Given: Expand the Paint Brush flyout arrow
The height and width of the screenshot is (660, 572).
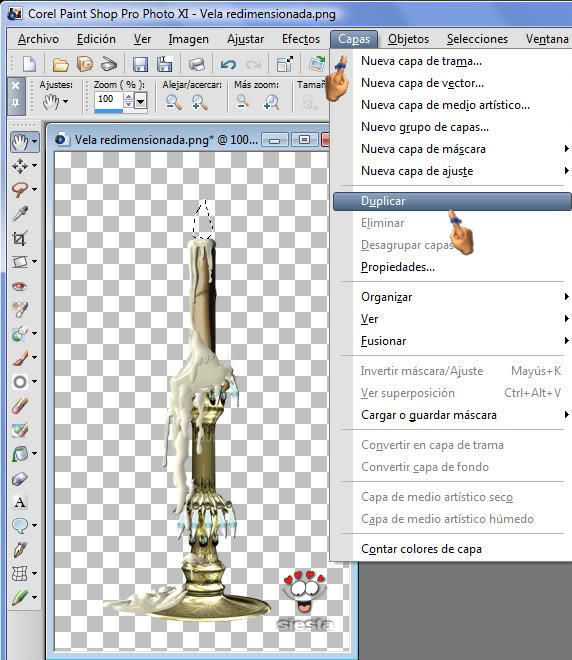Looking at the screenshot, I should (x=35, y=358).
